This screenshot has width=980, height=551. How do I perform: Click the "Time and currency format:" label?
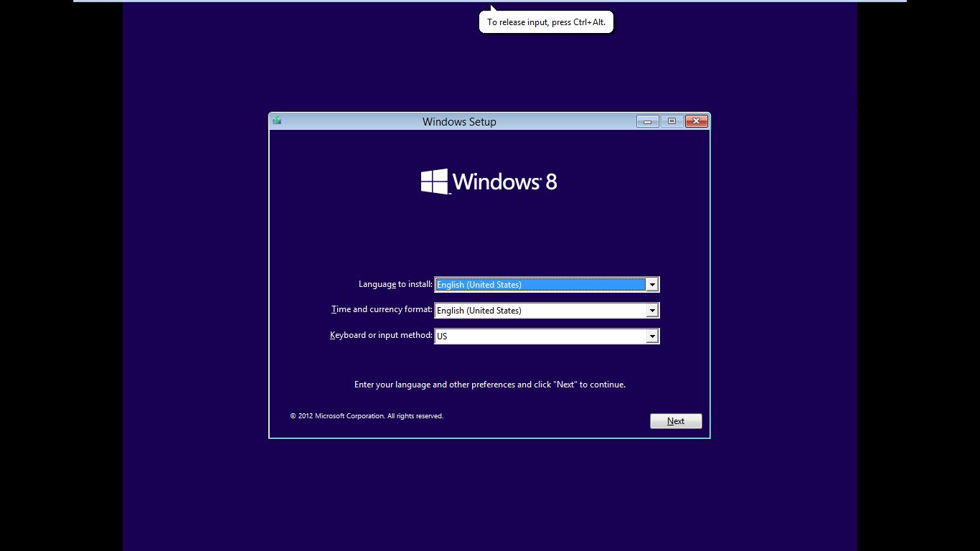coord(382,309)
